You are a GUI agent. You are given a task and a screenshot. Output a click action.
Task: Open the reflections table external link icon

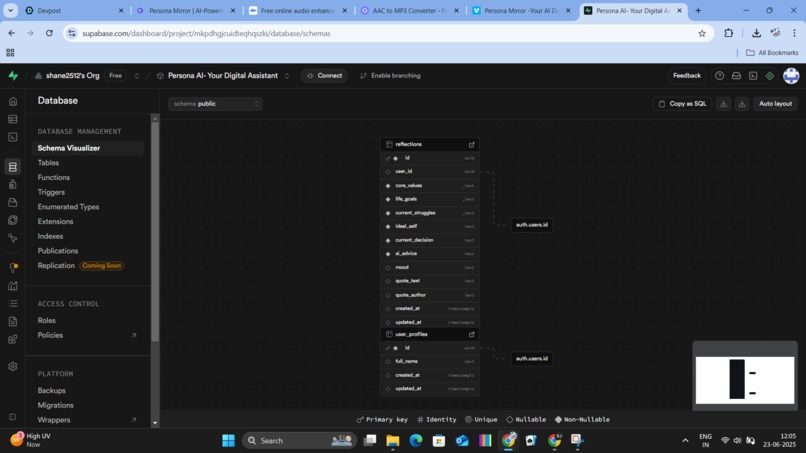pos(471,144)
